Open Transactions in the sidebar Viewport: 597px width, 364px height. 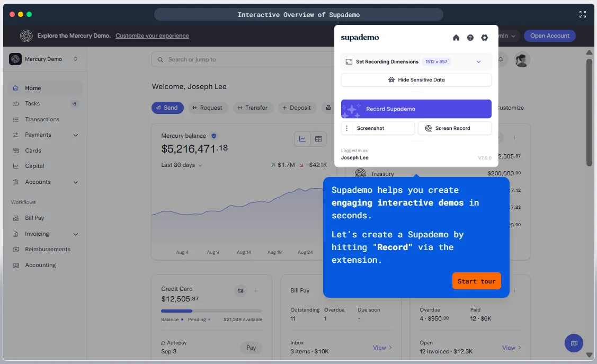click(46, 119)
